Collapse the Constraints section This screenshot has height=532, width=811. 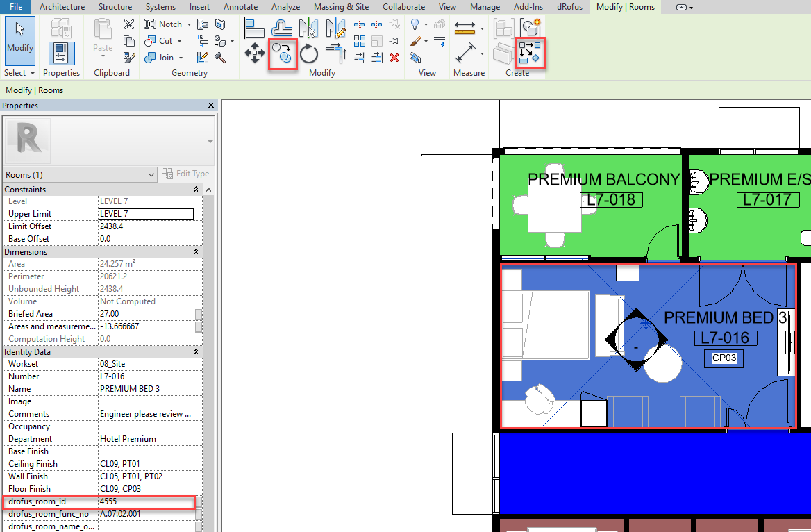click(x=196, y=190)
